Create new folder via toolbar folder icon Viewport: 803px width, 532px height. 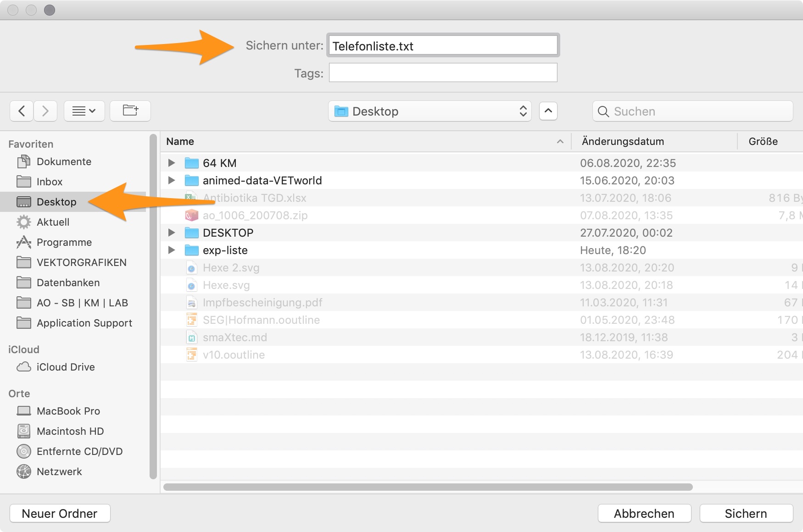tap(130, 111)
